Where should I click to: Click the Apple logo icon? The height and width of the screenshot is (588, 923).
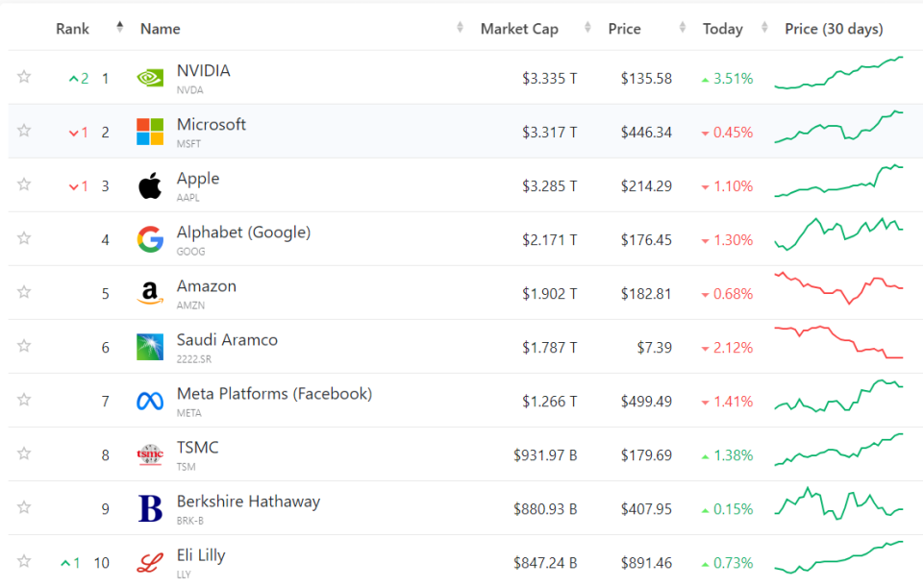point(150,185)
